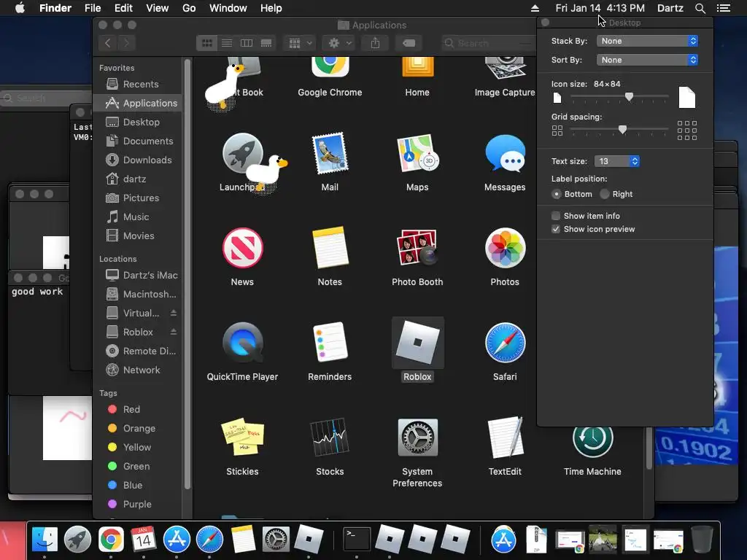Open Documents from sidebar
This screenshot has width=747, height=560.
point(138,141)
